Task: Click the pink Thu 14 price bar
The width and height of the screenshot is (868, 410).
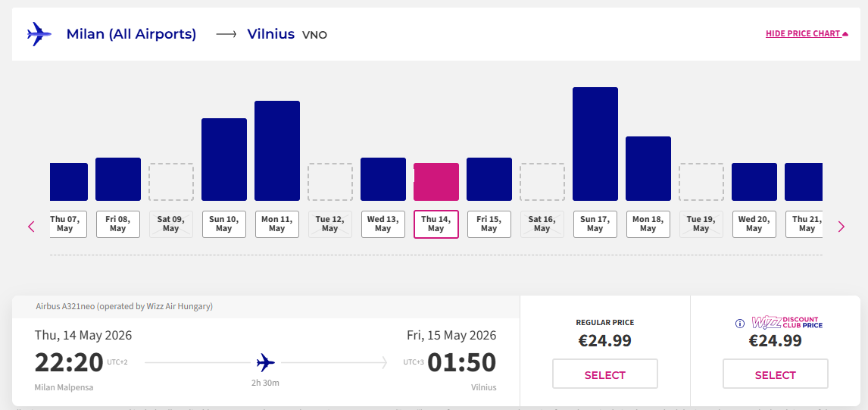Action: [x=436, y=182]
